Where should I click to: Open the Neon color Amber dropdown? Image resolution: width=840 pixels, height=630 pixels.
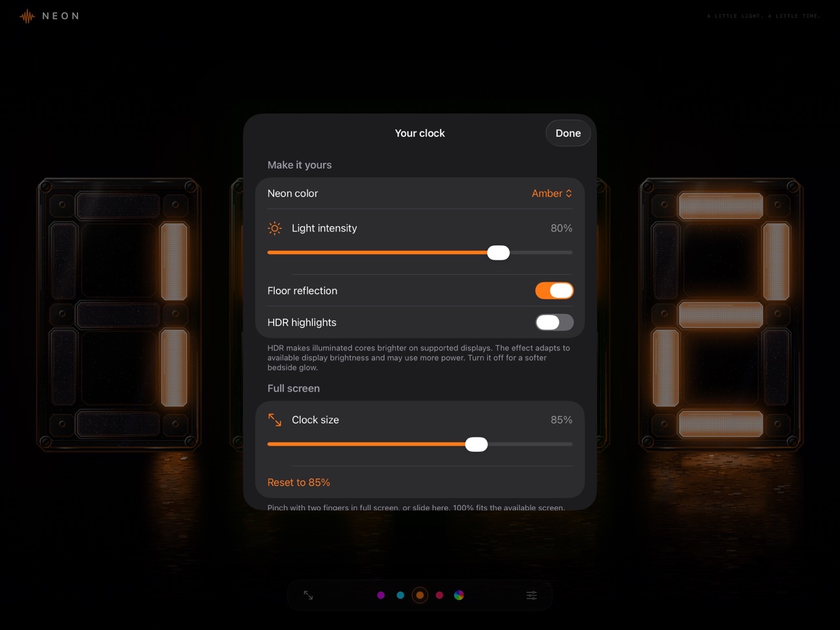pyautogui.click(x=552, y=193)
